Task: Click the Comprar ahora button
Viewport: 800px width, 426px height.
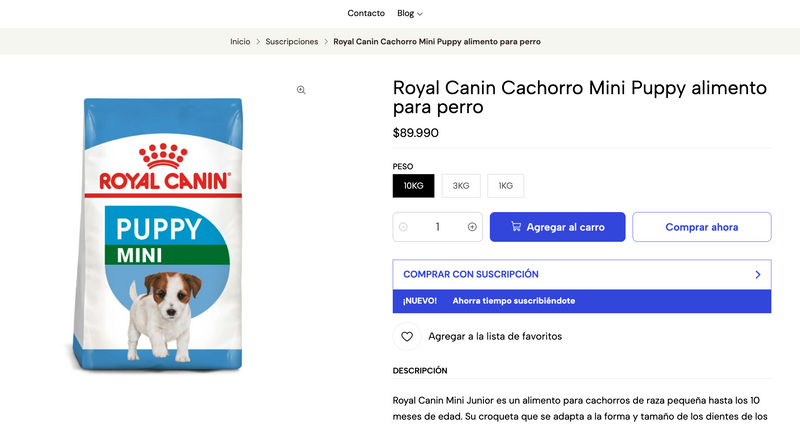Action: tap(702, 227)
